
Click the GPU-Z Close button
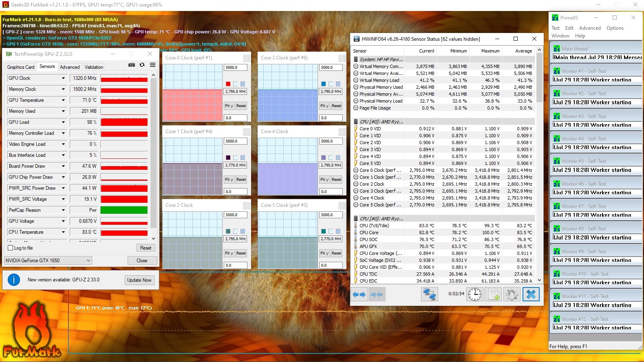point(142,261)
